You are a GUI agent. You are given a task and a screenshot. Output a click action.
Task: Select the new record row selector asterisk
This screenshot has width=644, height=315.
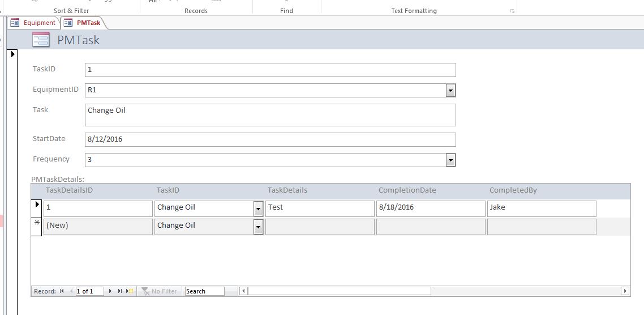point(37,227)
